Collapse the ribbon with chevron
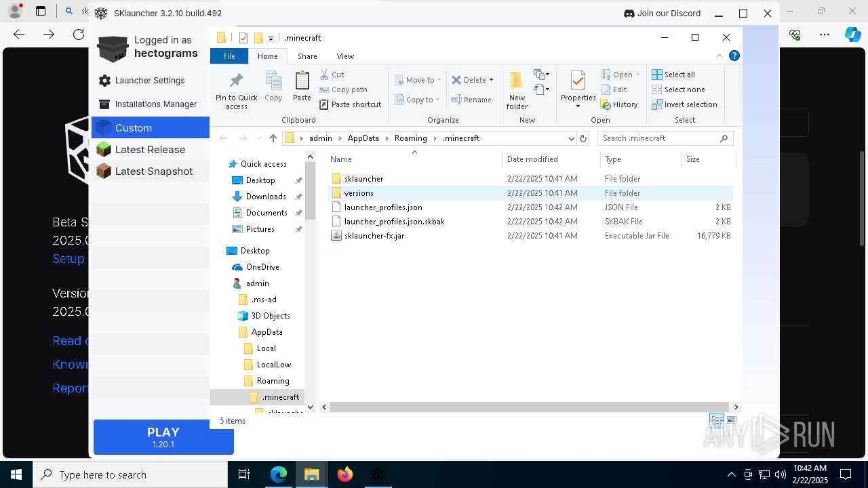Image resolution: width=868 pixels, height=488 pixels. coord(719,56)
